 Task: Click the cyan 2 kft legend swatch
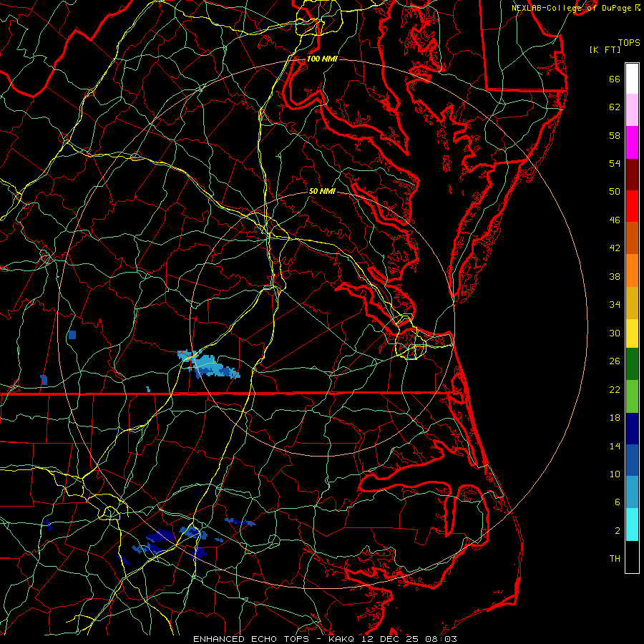[x=632, y=525]
